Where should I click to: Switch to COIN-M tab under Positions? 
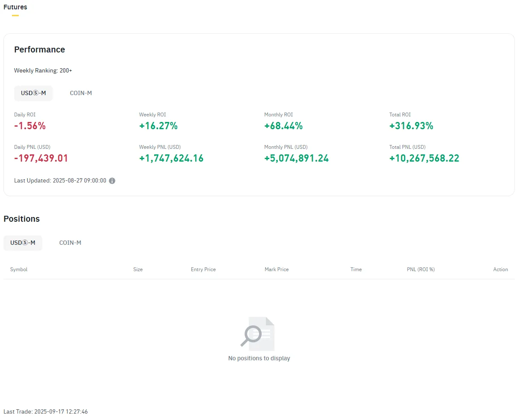click(x=70, y=243)
